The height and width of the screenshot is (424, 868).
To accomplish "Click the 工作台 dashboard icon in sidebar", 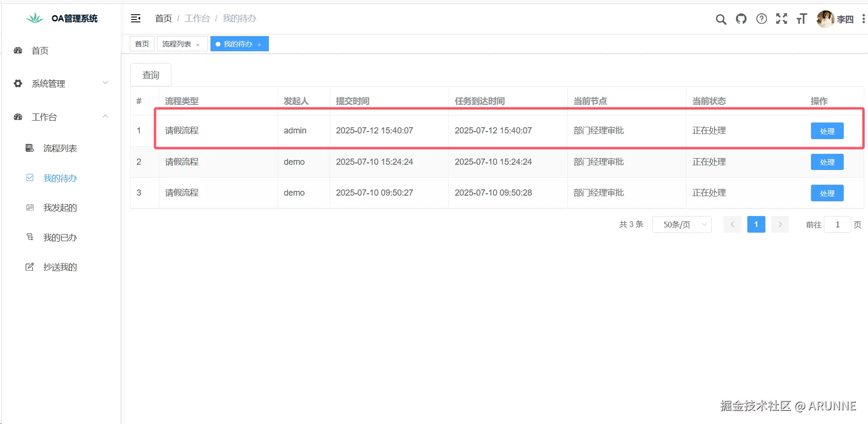I will [18, 117].
